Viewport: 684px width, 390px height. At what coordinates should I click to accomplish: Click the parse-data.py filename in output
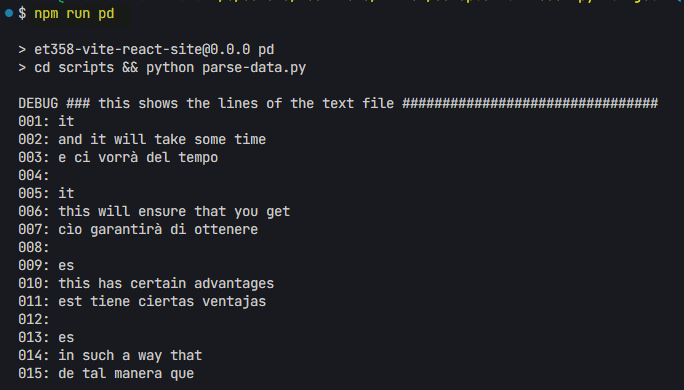(x=254, y=68)
